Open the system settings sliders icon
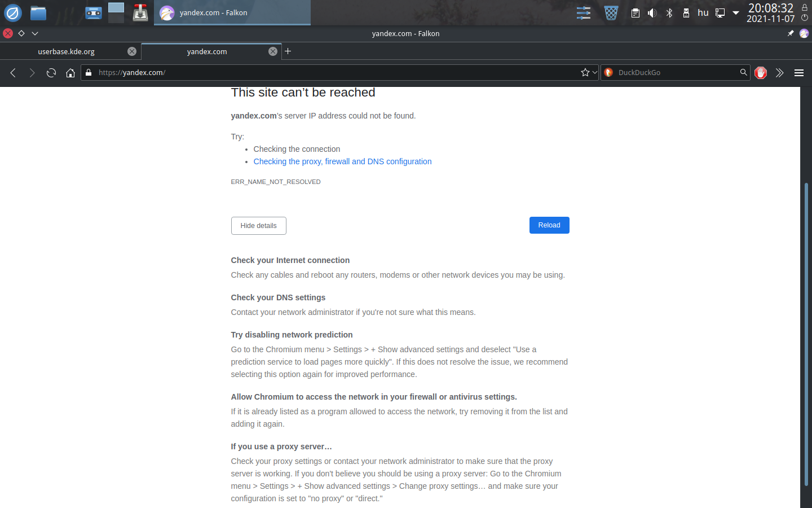812x508 pixels. point(584,12)
